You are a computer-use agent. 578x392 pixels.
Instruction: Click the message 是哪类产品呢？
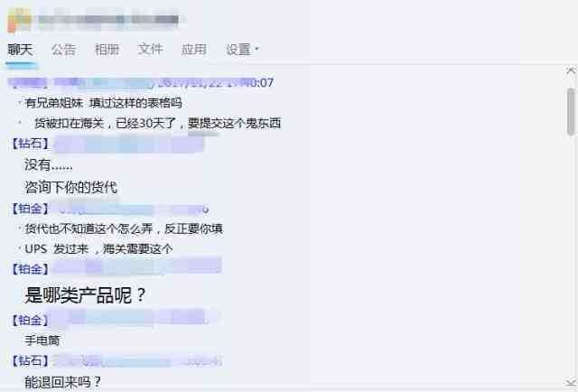pos(85,295)
